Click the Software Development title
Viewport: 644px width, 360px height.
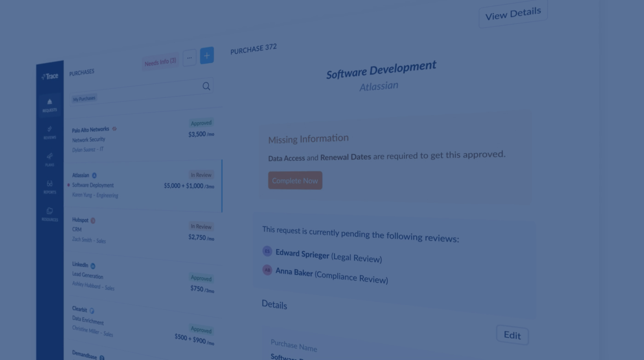coord(381,70)
